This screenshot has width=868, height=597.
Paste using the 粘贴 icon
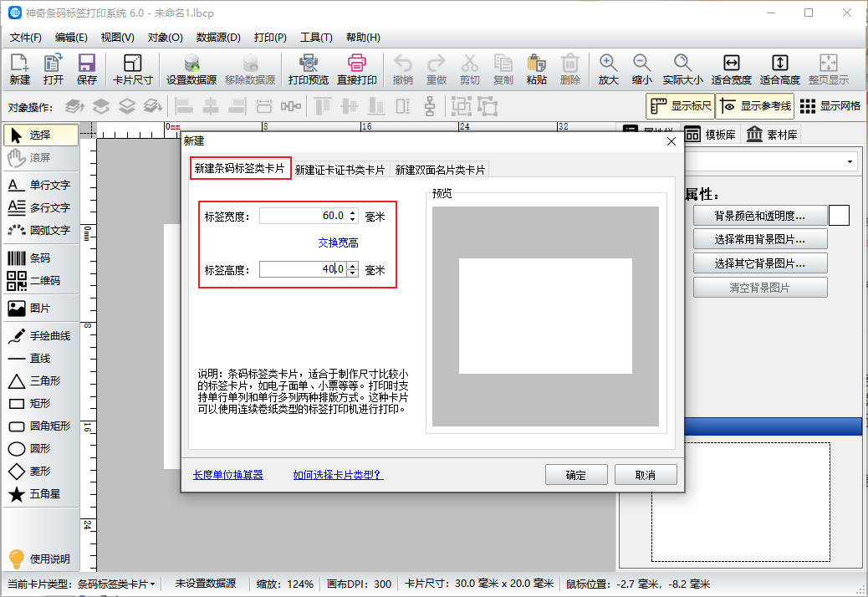(536, 69)
